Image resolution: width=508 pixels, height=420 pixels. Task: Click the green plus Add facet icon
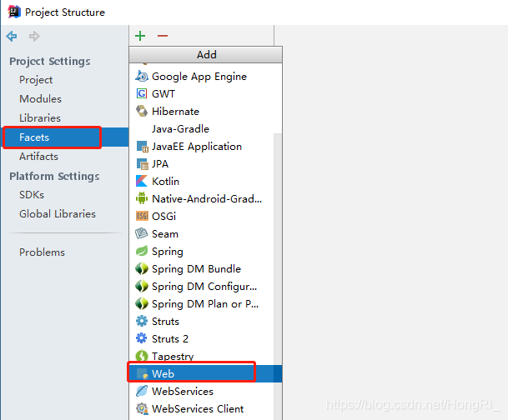click(140, 36)
